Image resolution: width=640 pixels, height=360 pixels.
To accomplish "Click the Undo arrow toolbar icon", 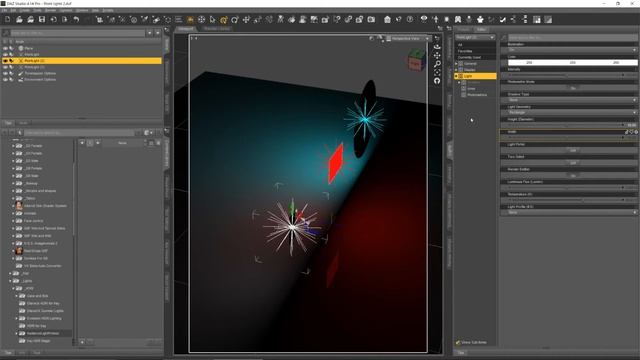I will tap(76, 19).
